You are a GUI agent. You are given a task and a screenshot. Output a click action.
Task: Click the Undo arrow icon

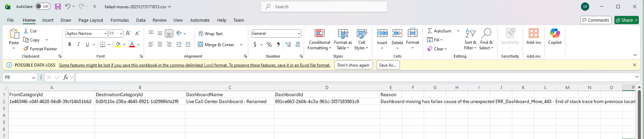(x=68, y=6)
